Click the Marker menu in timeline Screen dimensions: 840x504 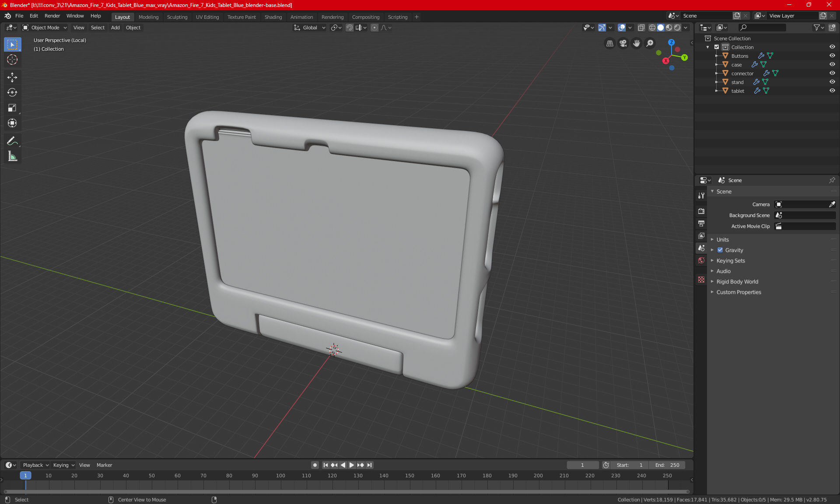(104, 465)
